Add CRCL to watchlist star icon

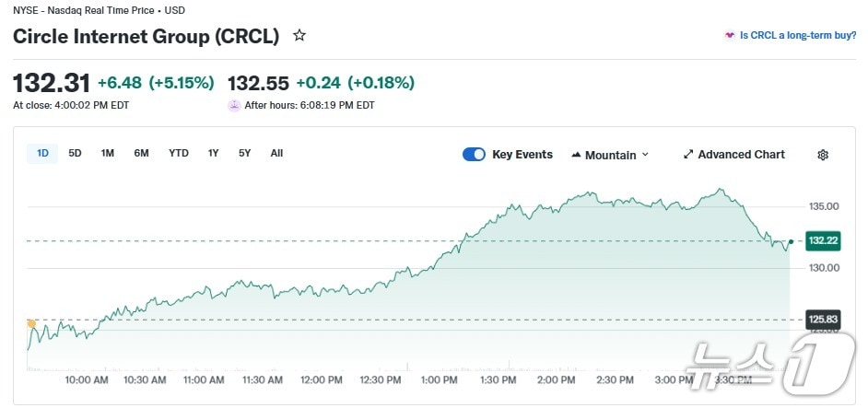pyautogui.click(x=299, y=36)
